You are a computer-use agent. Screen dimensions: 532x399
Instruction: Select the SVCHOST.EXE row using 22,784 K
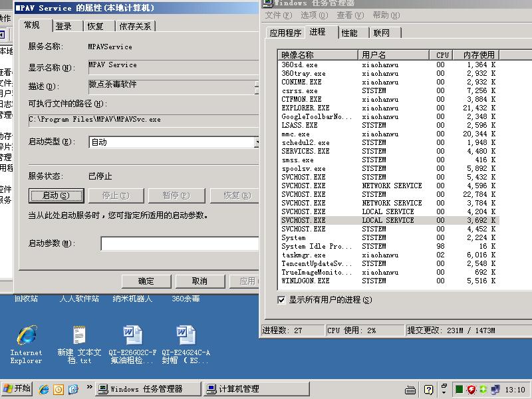coord(389,194)
